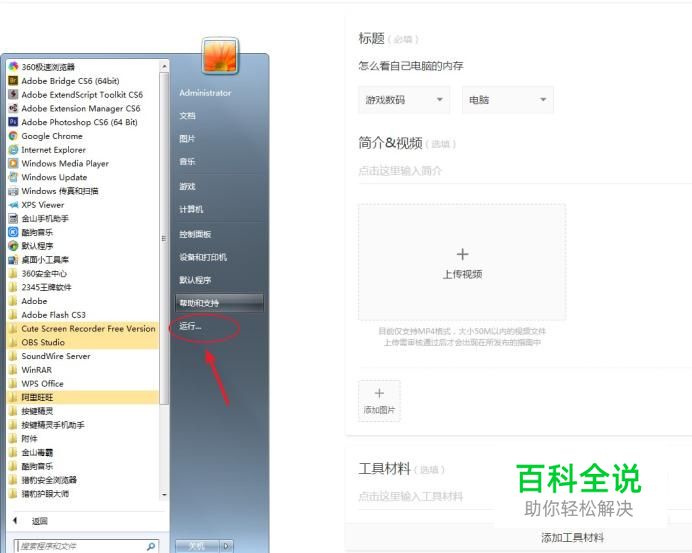Expand the OBS Studio folder
The image size is (692, 553).
tap(83, 342)
